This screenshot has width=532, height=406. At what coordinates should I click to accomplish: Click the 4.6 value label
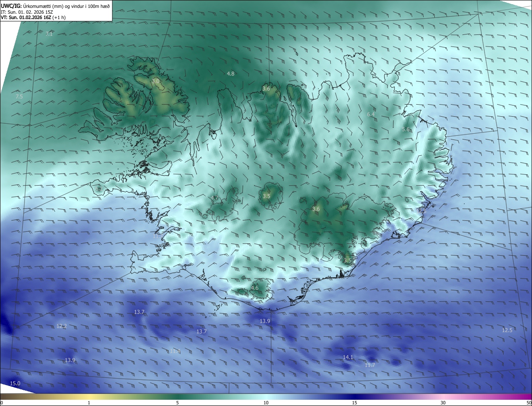point(255,288)
